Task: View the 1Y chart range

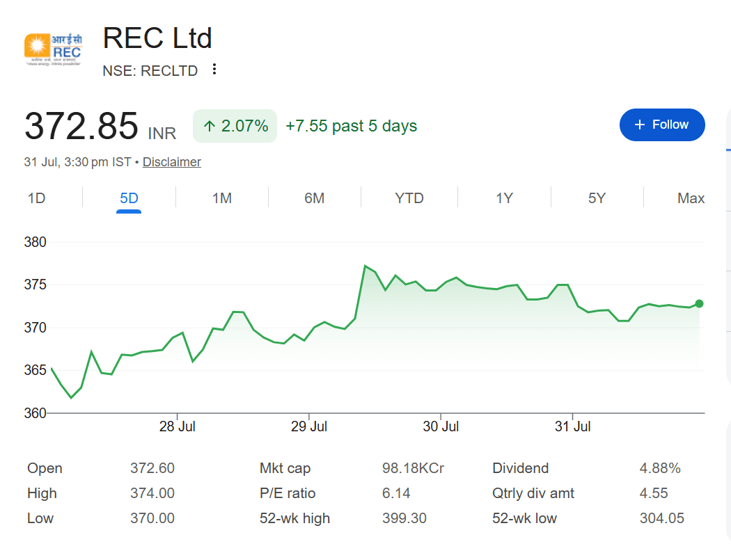Action: coord(504,198)
